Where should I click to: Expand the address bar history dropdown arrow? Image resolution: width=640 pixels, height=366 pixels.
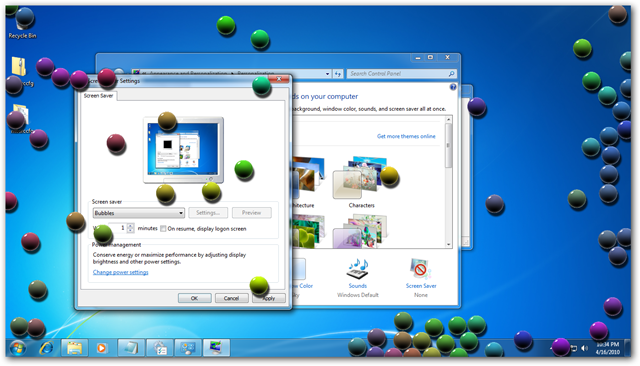327,74
